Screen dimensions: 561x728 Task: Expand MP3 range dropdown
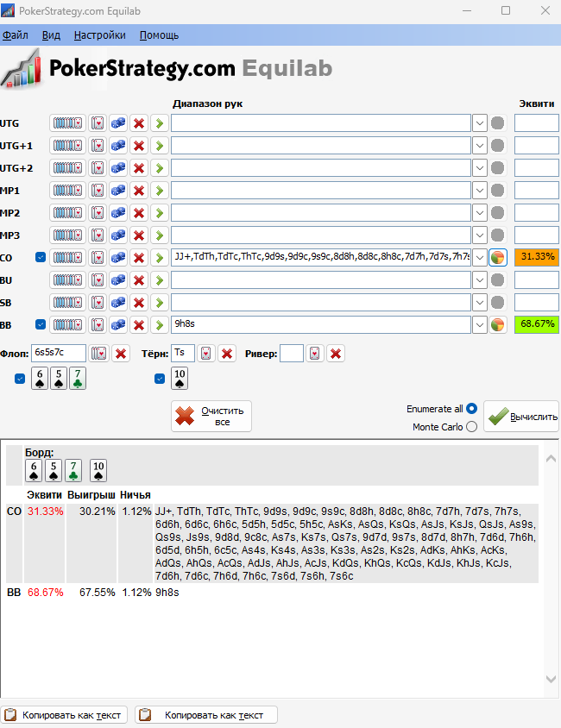(480, 235)
